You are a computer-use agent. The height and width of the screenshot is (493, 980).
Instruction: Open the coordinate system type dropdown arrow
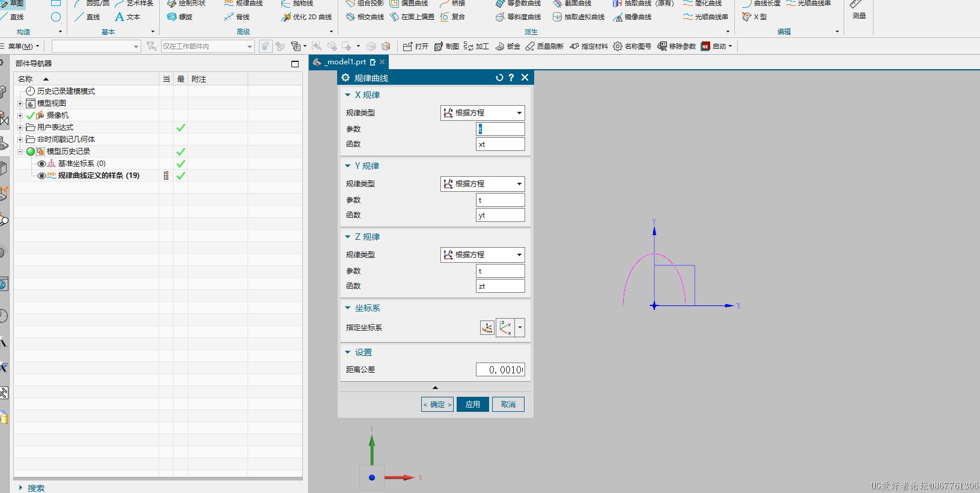[520, 328]
